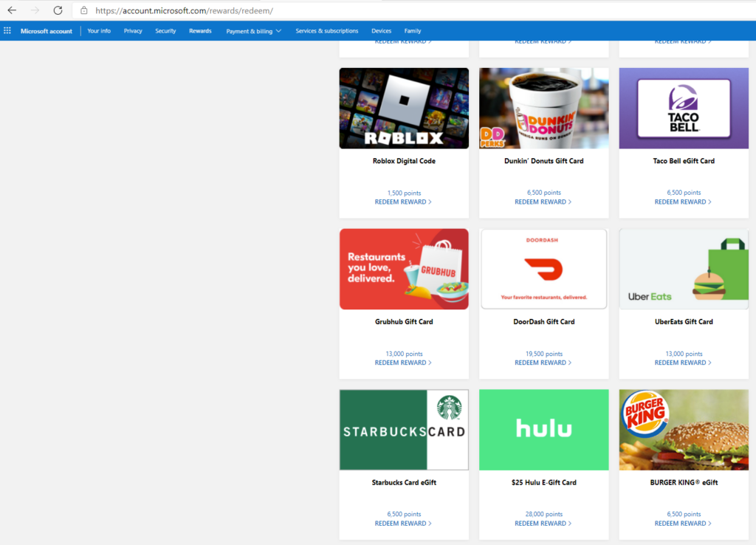Click the Taco Bell card image
This screenshot has width=756, height=545.
684,108
